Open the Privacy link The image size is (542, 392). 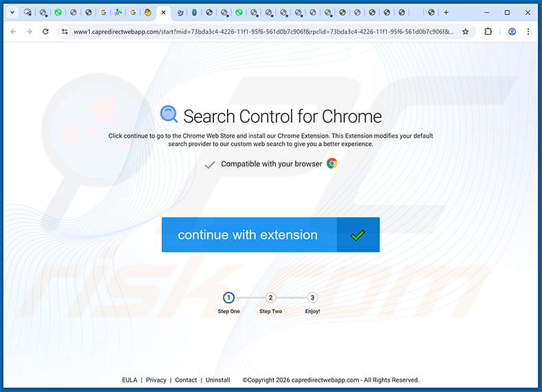[x=156, y=380]
